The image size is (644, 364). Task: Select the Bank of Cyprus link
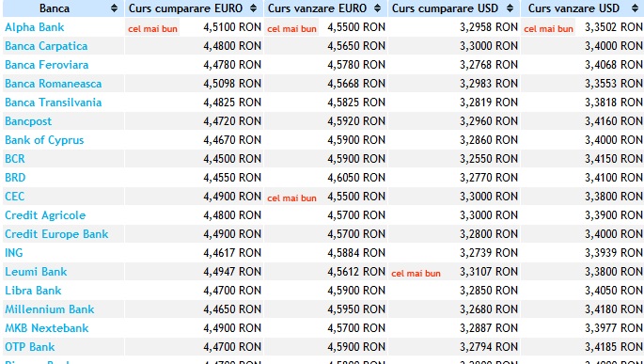tap(44, 140)
